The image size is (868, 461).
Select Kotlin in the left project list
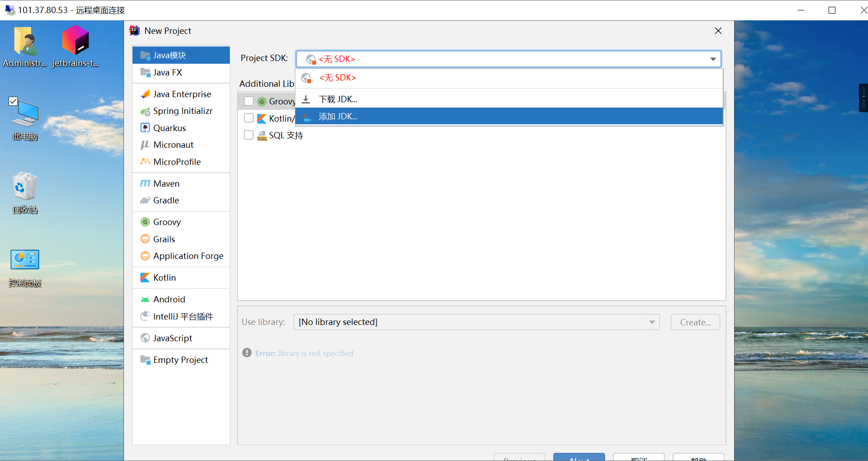coord(181,278)
